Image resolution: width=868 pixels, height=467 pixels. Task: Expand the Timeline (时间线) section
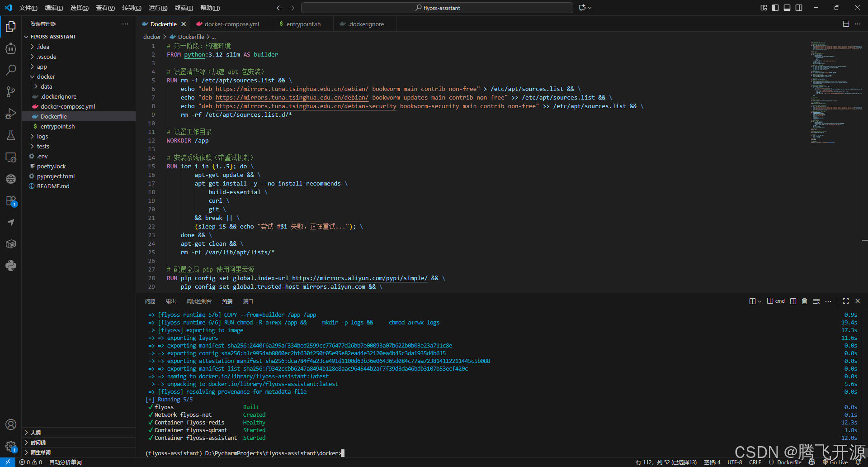(79, 443)
